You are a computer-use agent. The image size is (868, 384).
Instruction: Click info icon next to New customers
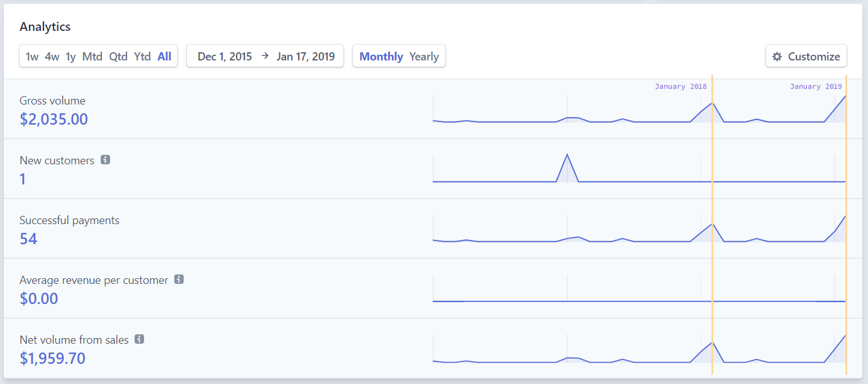(106, 160)
